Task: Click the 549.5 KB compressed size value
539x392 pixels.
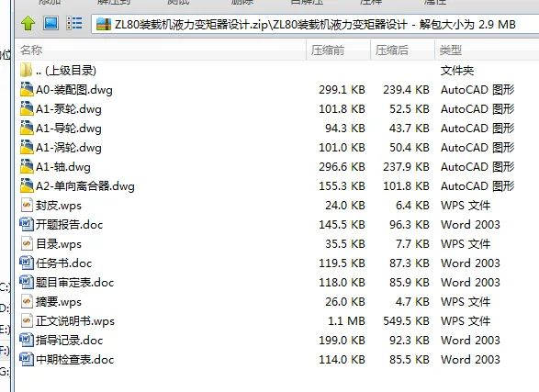Action: pos(407,320)
